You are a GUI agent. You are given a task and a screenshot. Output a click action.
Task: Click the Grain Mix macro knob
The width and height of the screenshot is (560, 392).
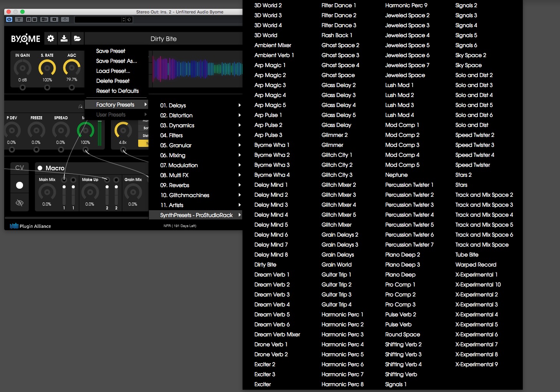pos(133,192)
